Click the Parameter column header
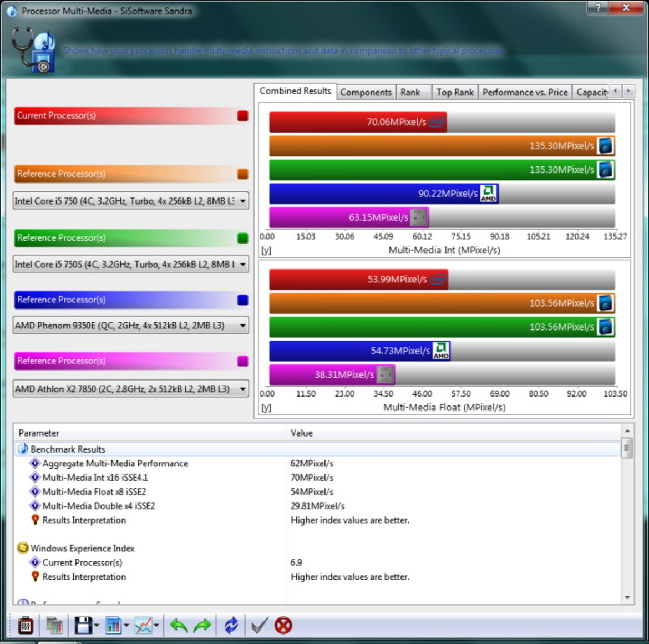This screenshot has width=649, height=644. (150, 433)
